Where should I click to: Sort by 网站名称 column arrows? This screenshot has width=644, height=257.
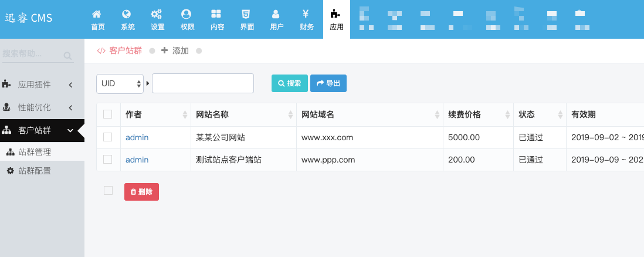coord(291,115)
